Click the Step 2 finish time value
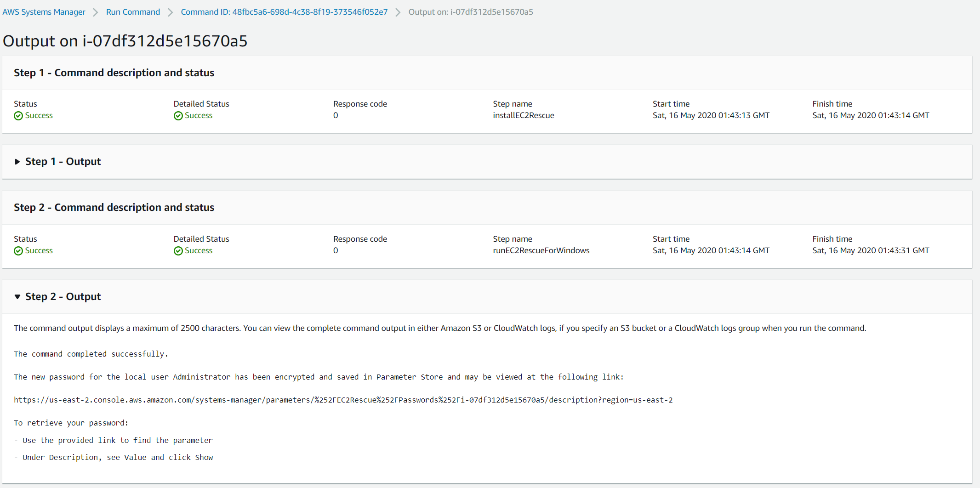The width and height of the screenshot is (980, 488). click(871, 250)
